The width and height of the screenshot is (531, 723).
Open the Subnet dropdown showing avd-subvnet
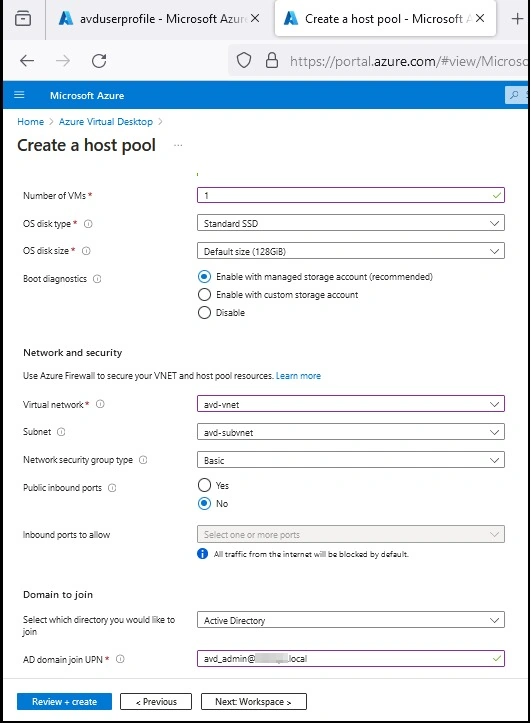click(x=351, y=432)
